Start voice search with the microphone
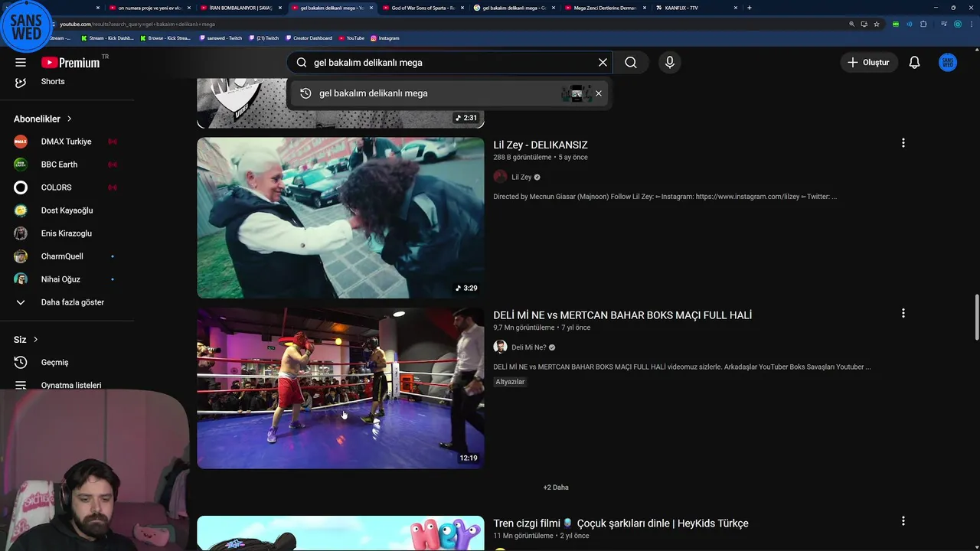980x551 pixels. point(670,63)
